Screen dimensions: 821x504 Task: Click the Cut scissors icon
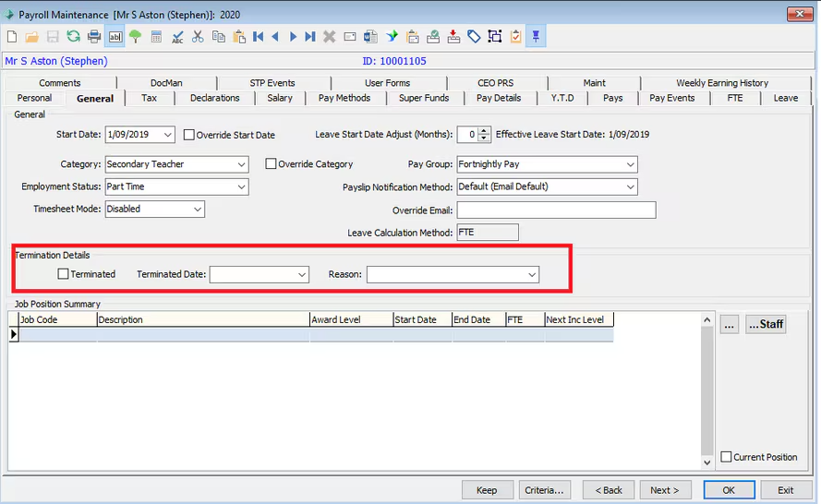(x=198, y=37)
